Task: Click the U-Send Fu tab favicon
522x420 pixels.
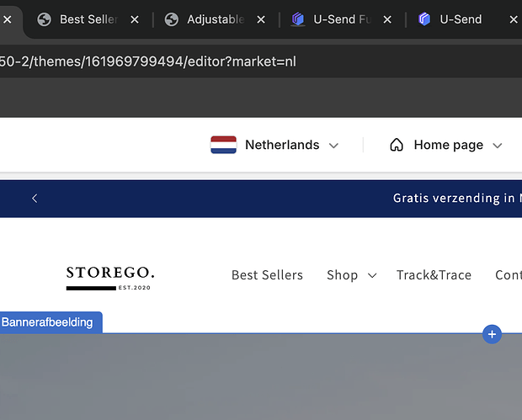Action: click(297, 19)
